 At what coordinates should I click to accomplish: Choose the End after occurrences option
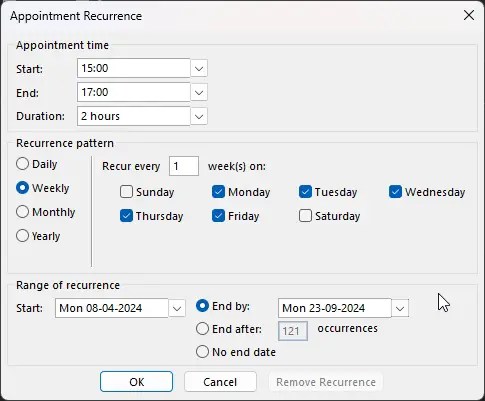[x=202, y=329]
